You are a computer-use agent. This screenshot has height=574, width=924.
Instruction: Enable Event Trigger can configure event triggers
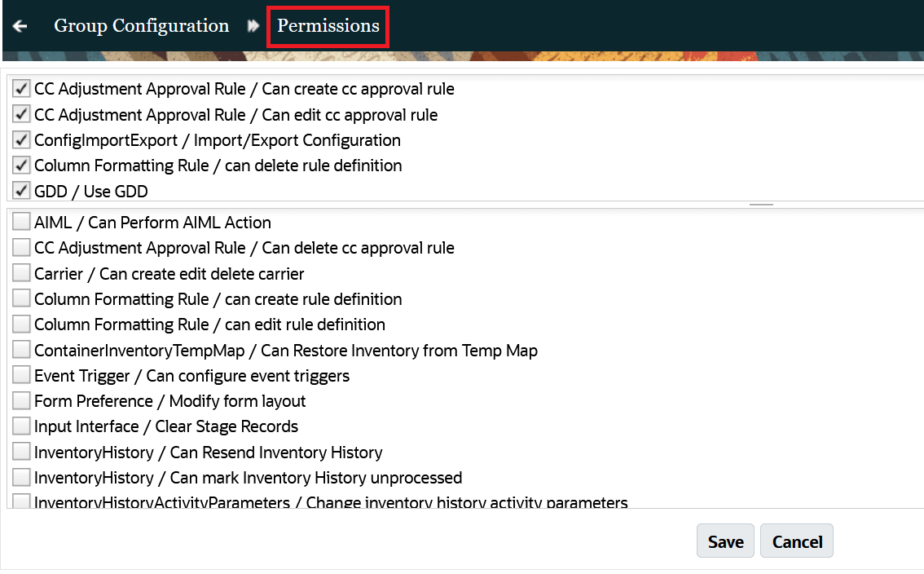point(21,375)
